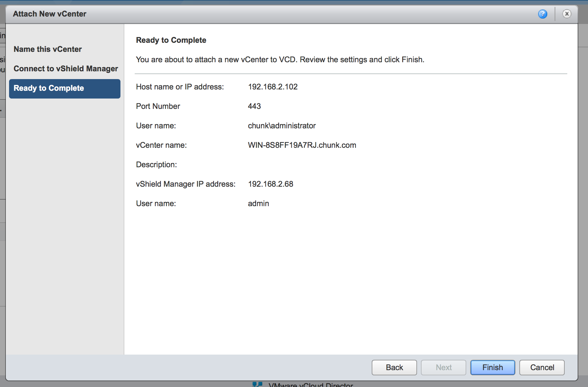Open the Connect to vShield Manager step
The width and height of the screenshot is (588, 387).
pos(66,69)
